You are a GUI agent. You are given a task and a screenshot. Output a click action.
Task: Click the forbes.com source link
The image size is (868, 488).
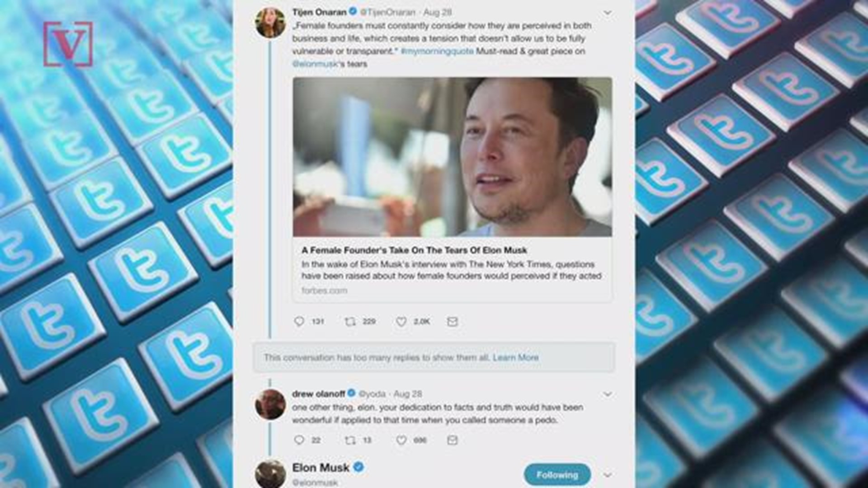pyautogui.click(x=325, y=291)
